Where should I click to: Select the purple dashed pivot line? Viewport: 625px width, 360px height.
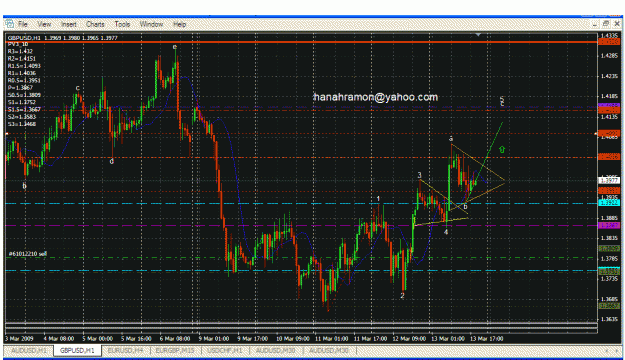[x=301, y=226]
